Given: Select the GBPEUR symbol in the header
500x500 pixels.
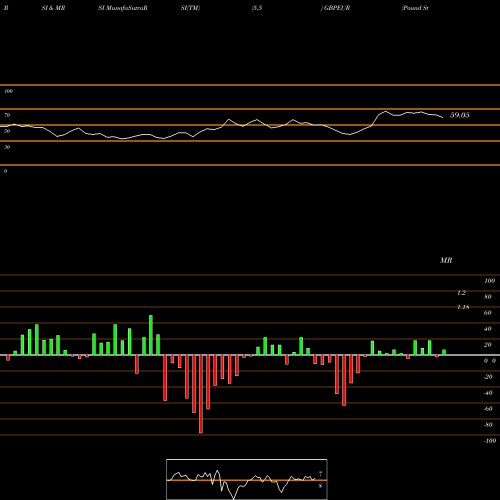Looking at the screenshot, I should coord(337,8).
